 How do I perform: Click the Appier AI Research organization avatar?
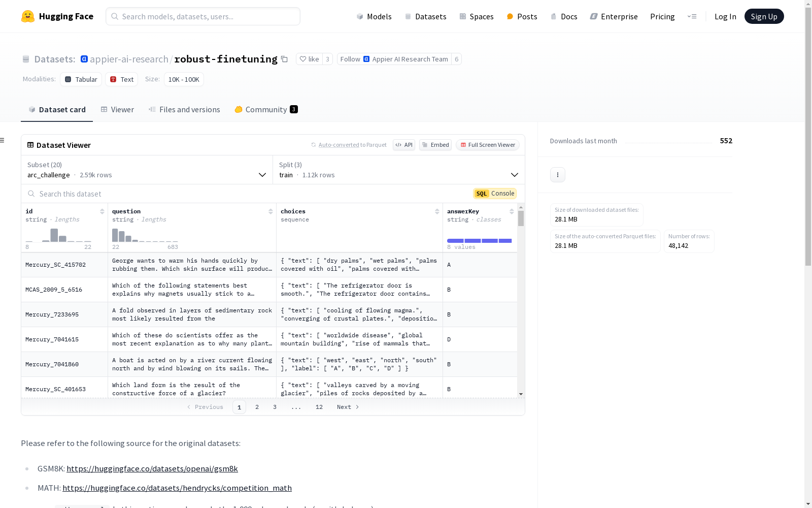pyautogui.click(x=84, y=59)
